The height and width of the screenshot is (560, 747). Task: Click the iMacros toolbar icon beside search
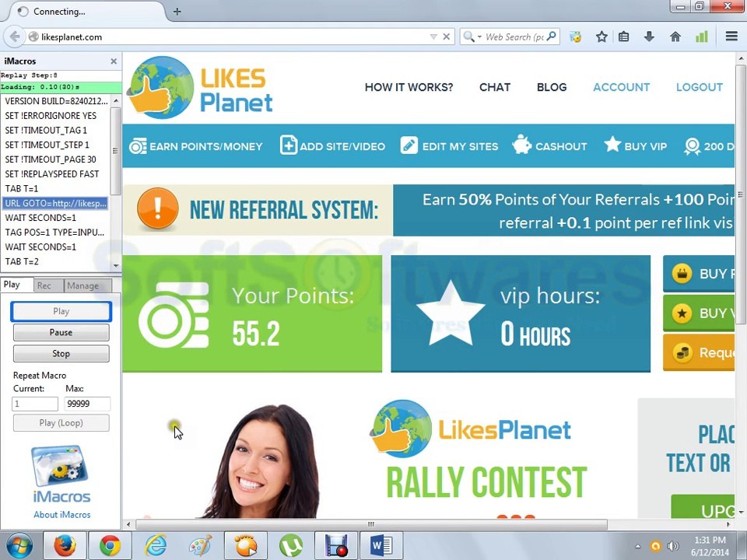point(576,37)
